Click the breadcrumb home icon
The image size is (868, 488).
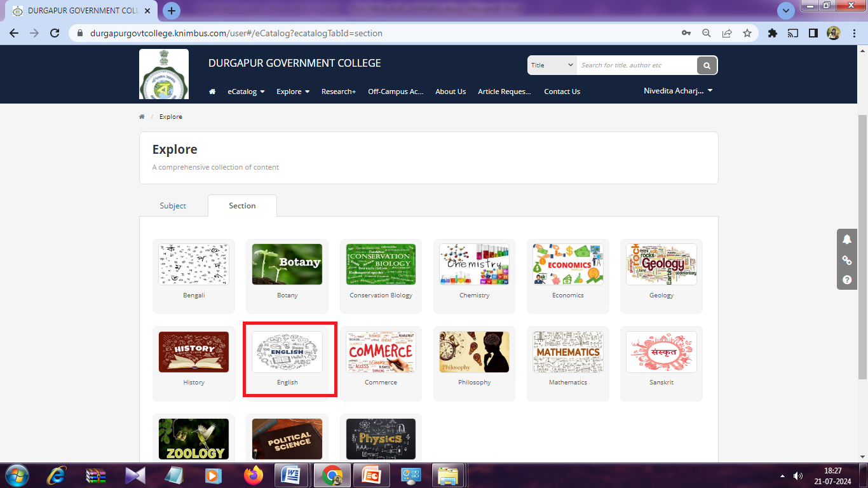coord(142,117)
